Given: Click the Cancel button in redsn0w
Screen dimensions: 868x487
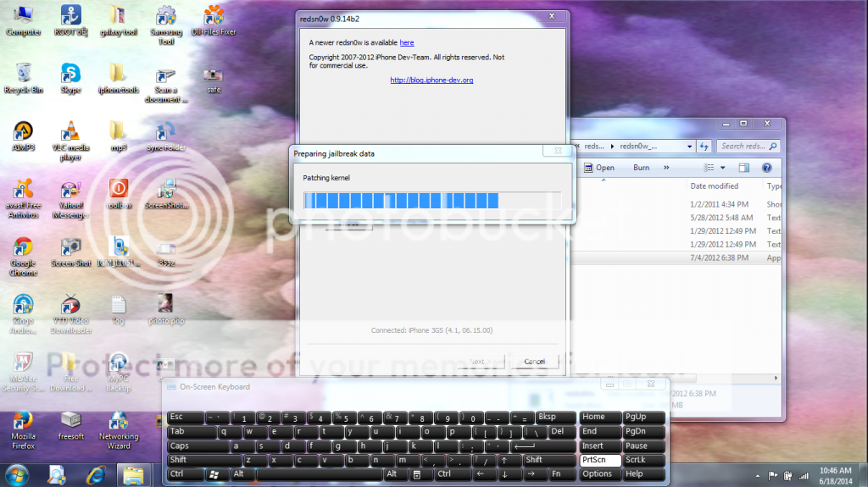Looking at the screenshot, I should point(534,361).
